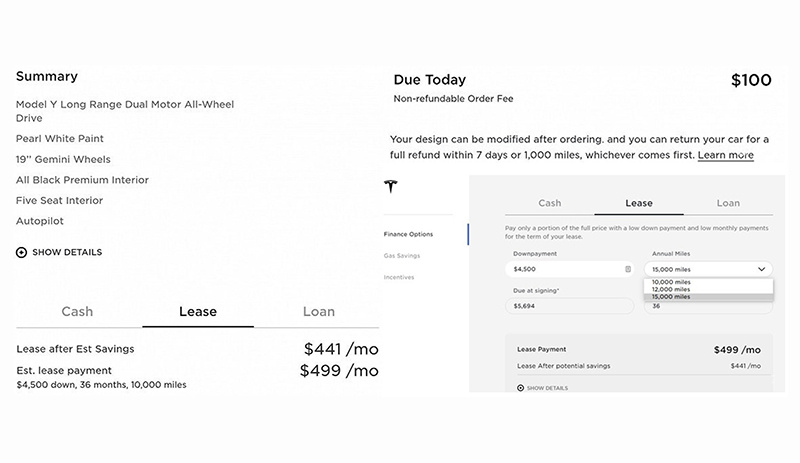Click the Due at signing field
This screenshot has width=800, height=463.
(x=569, y=306)
